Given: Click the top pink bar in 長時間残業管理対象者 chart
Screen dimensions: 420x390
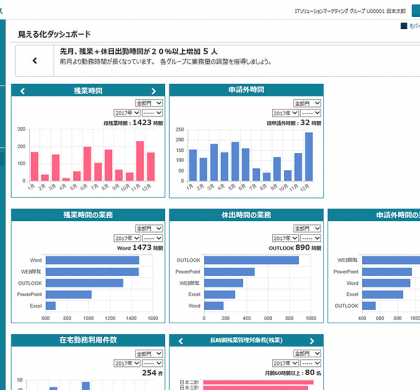Looking at the screenshot, I should pyautogui.click(x=258, y=382).
